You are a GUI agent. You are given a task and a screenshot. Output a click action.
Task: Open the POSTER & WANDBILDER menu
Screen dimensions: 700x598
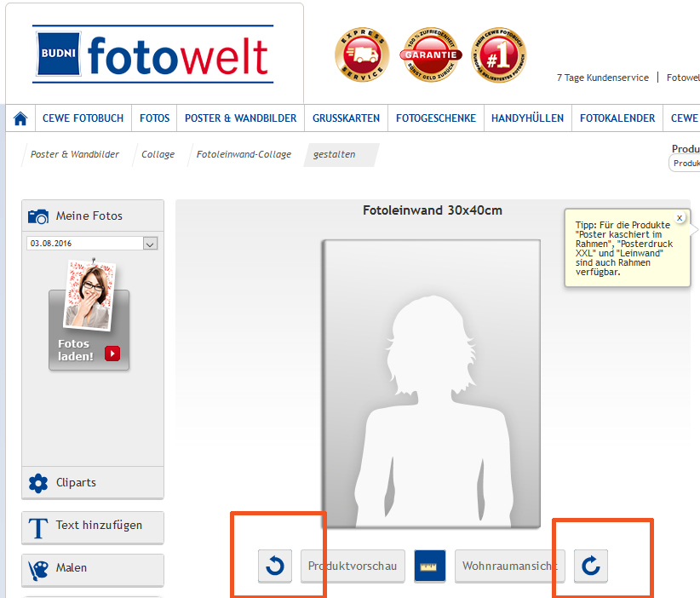[x=241, y=118]
